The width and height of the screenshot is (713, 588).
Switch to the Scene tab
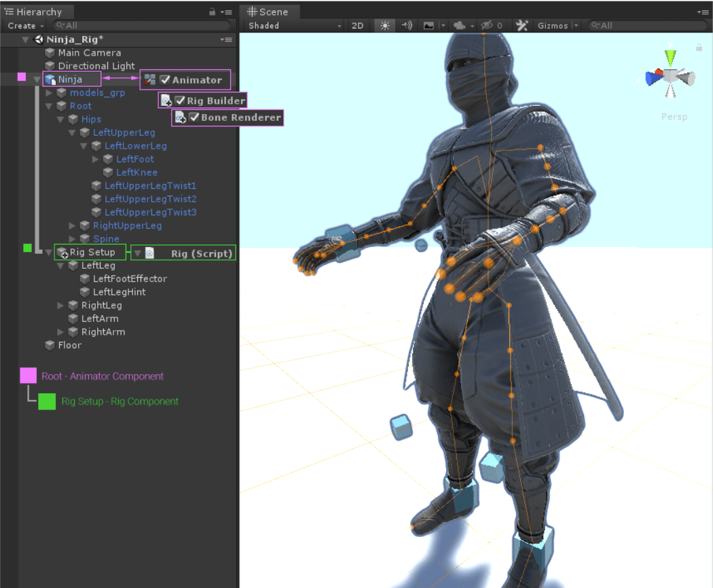point(270,11)
